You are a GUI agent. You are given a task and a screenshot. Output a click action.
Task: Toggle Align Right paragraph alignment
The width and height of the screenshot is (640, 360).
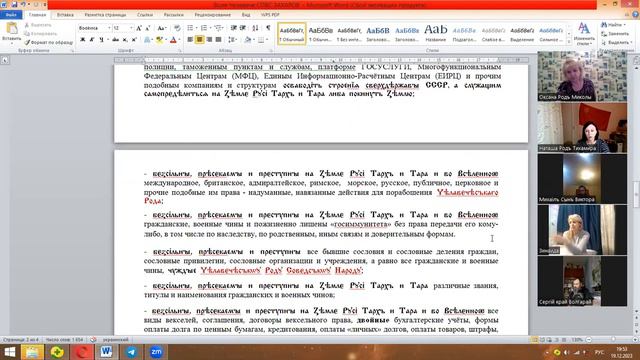[209, 40]
